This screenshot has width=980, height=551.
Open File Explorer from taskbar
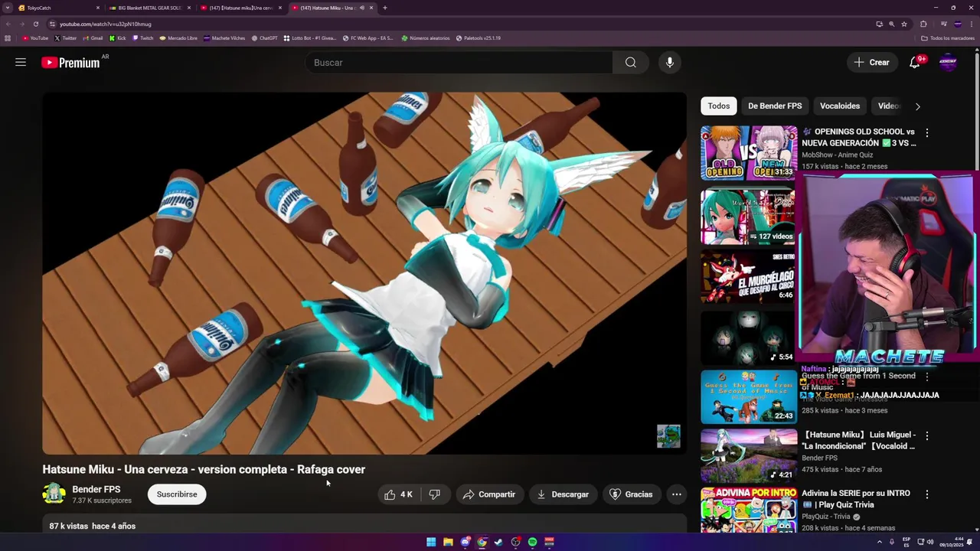point(448,542)
